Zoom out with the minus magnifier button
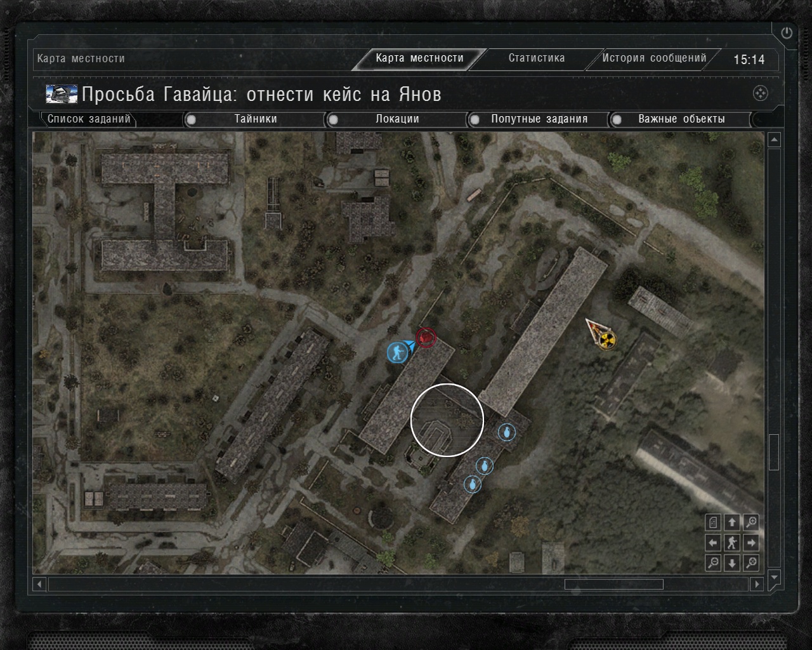 pos(713,563)
